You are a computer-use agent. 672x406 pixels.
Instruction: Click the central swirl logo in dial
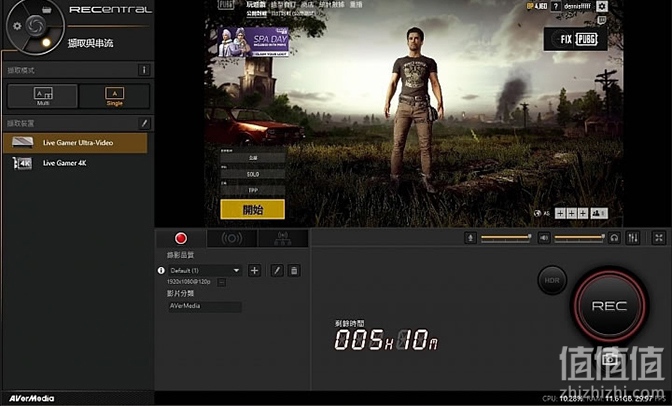click(36, 25)
